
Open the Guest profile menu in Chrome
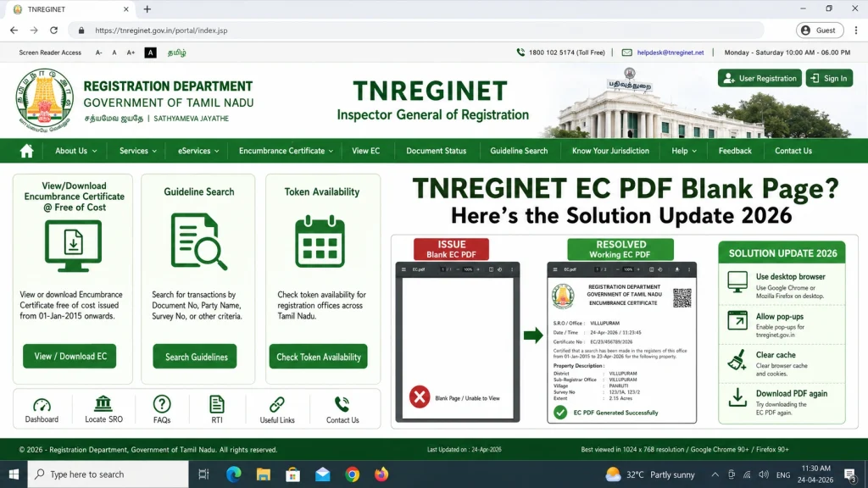820,30
